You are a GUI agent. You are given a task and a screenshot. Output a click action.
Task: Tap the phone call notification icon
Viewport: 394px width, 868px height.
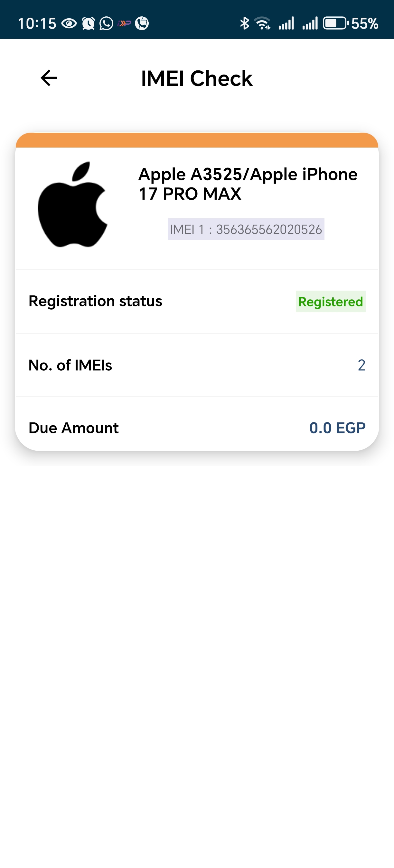tap(142, 23)
